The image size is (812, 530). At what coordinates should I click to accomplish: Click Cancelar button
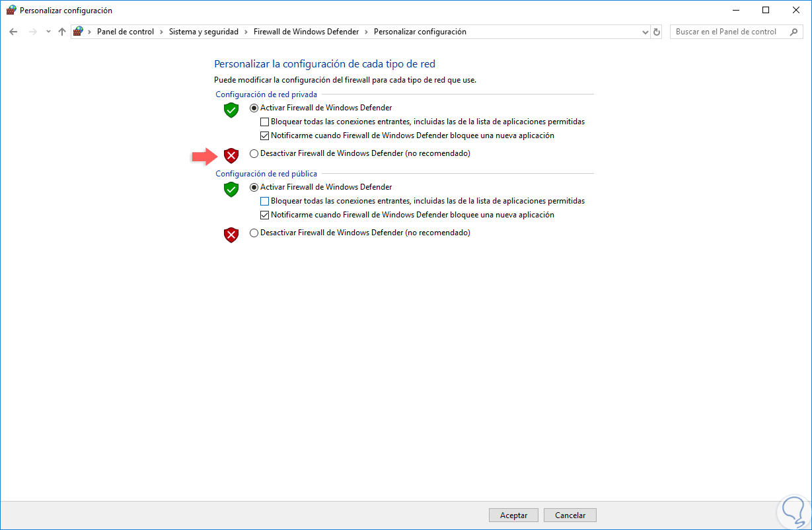[x=571, y=515]
